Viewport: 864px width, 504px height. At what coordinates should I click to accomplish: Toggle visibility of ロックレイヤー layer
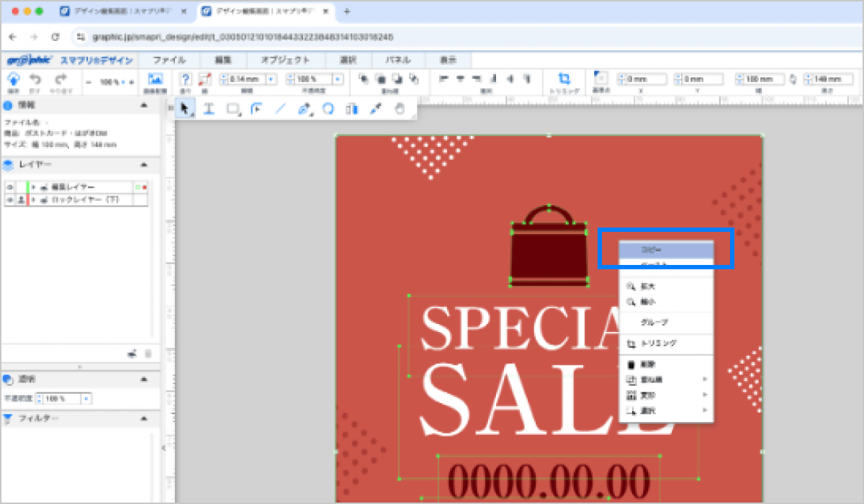click(x=10, y=199)
